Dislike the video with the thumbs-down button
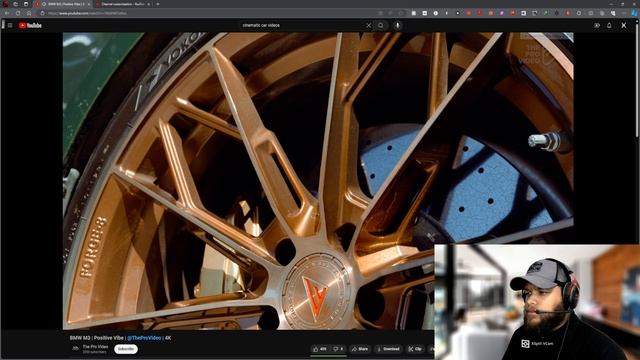The width and height of the screenshot is (640, 360). click(338, 349)
